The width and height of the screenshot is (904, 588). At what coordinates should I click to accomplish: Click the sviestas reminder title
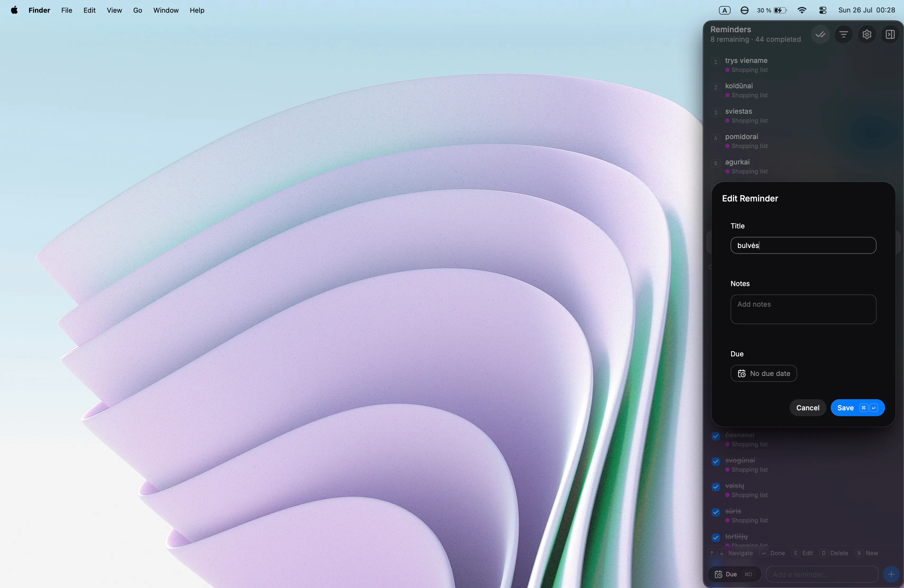pyautogui.click(x=738, y=111)
